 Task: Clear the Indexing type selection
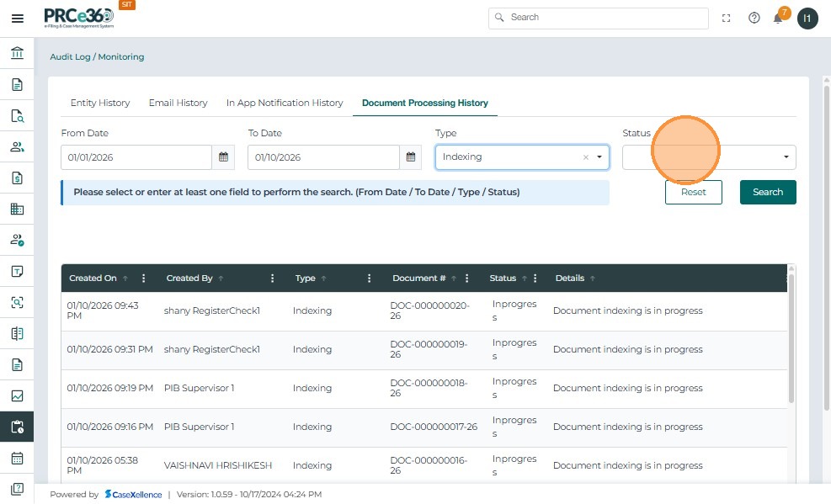[x=586, y=157]
